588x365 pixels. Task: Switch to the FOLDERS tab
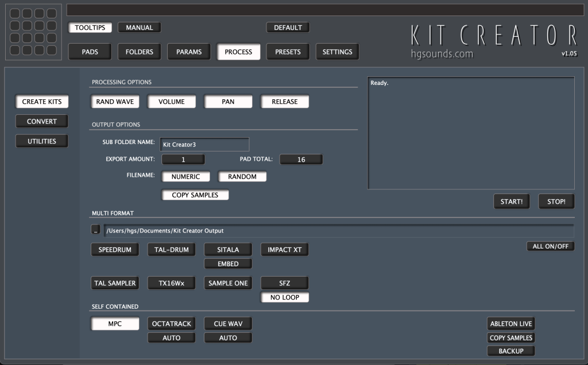(x=139, y=52)
